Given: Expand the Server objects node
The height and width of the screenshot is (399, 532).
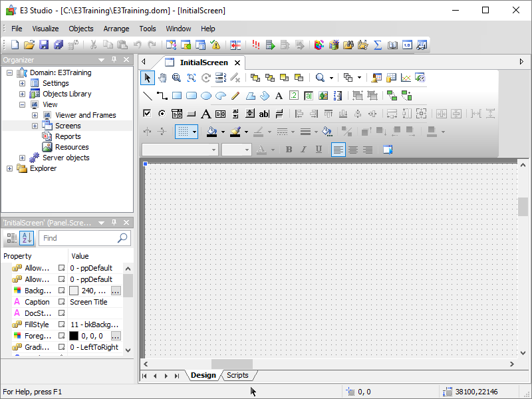Looking at the screenshot, I should tap(22, 158).
